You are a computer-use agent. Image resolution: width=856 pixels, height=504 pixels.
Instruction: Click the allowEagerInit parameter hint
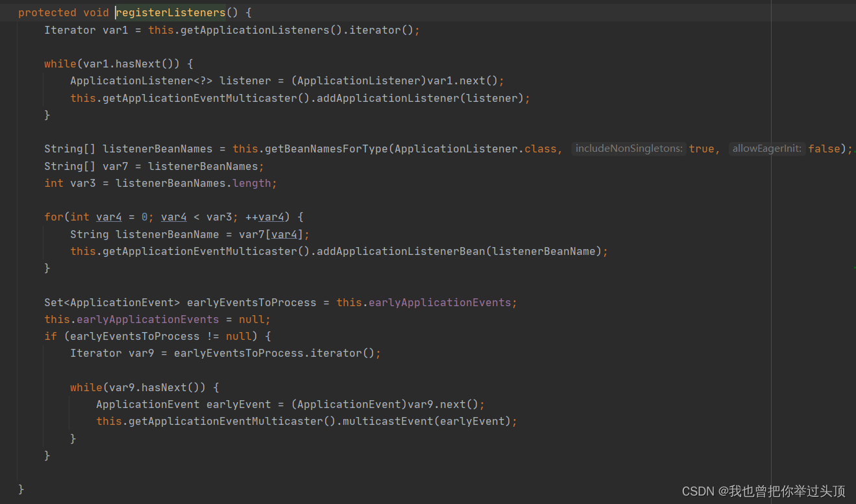767,149
